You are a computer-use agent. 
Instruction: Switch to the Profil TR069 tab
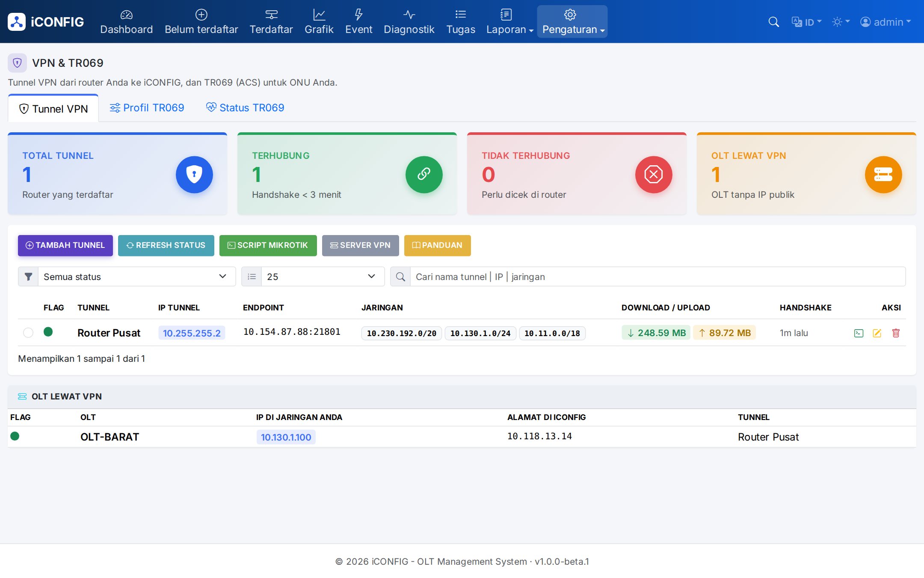(147, 107)
